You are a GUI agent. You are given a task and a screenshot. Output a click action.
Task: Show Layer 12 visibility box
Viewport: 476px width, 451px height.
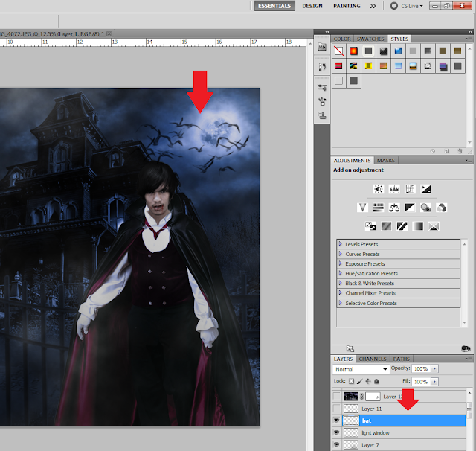coord(337,397)
